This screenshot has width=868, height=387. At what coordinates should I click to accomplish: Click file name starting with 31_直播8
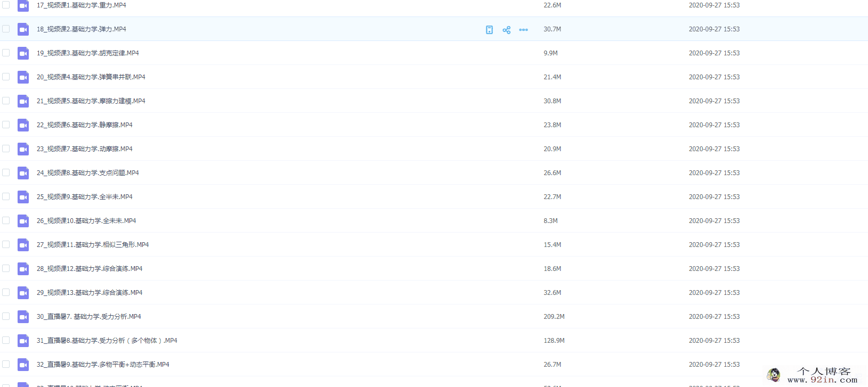pyautogui.click(x=107, y=341)
